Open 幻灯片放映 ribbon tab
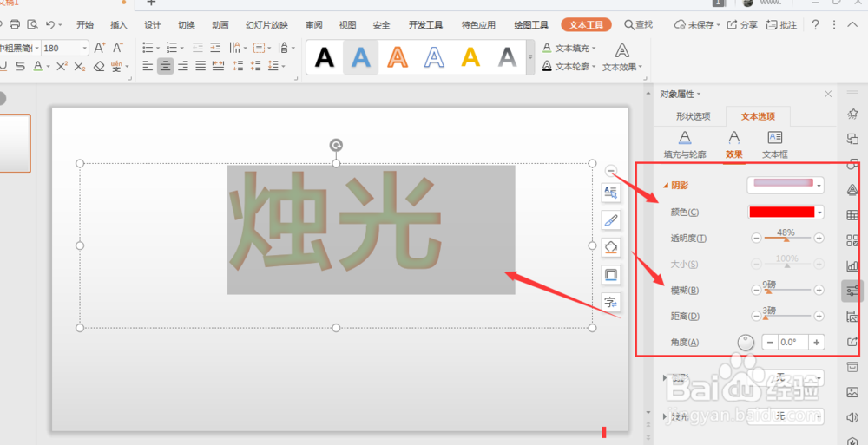Image resolution: width=868 pixels, height=445 pixels. [x=266, y=25]
